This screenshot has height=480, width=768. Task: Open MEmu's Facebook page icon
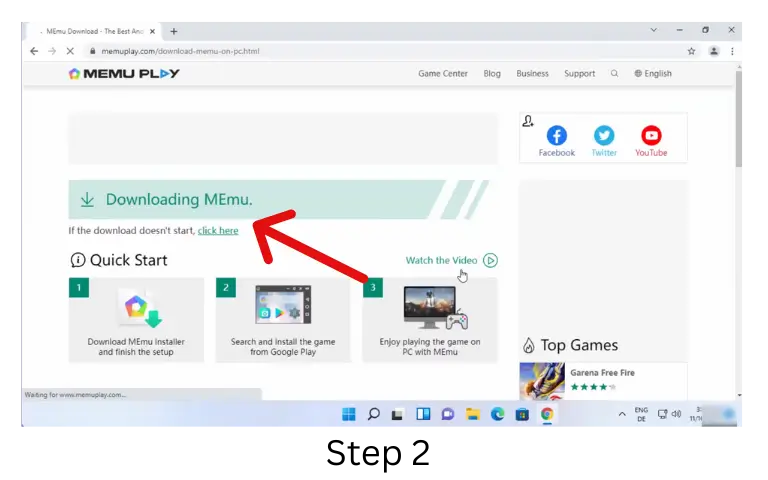(x=556, y=135)
